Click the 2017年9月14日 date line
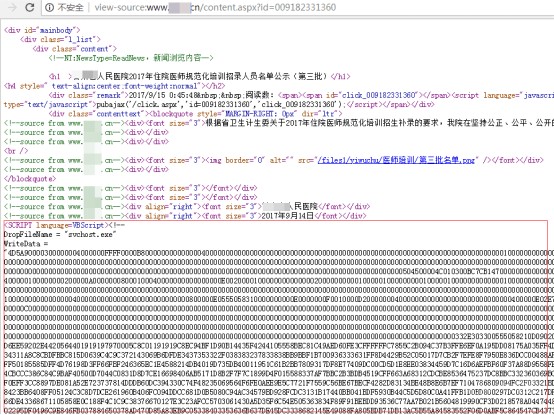 (185, 216)
